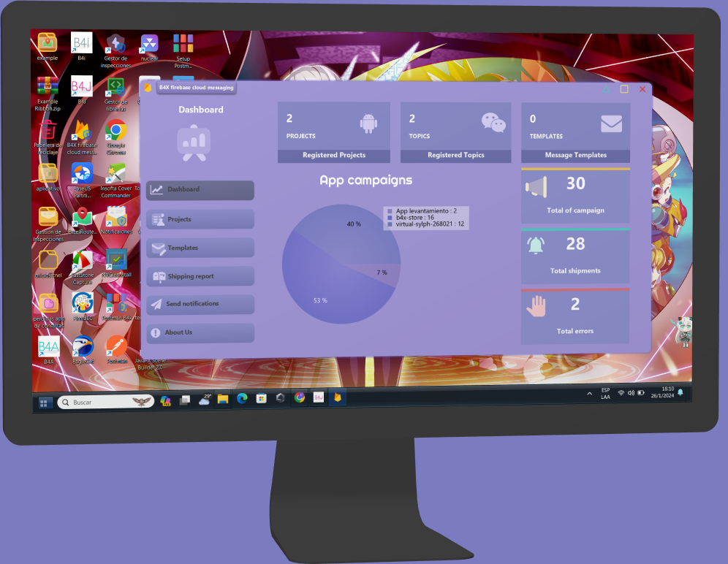The image size is (728, 564).
Task: Select the Send notifications paper plane icon
Action: click(156, 303)
